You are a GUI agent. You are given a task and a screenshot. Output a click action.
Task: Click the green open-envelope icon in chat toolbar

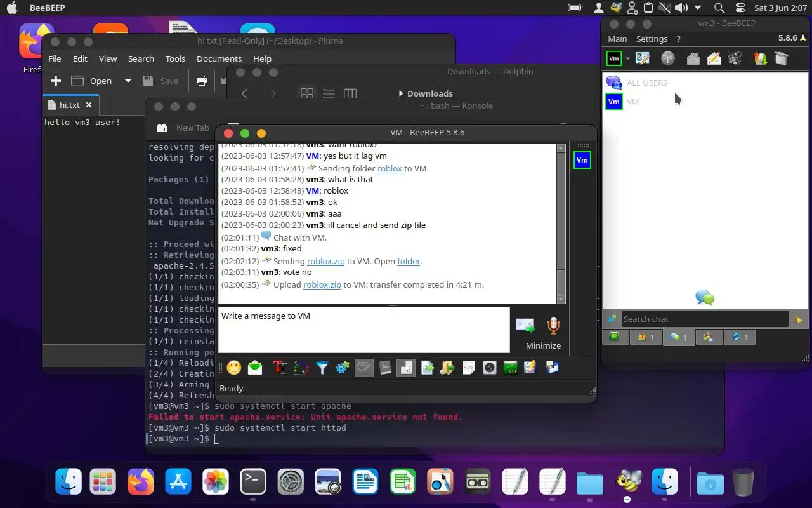coord(255,368)
